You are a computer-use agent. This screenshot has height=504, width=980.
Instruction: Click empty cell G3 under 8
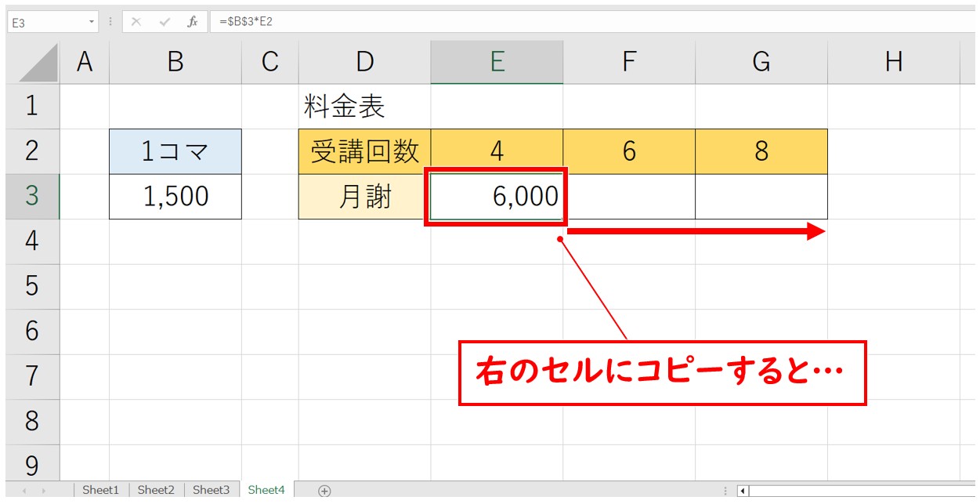coord(761,197)
